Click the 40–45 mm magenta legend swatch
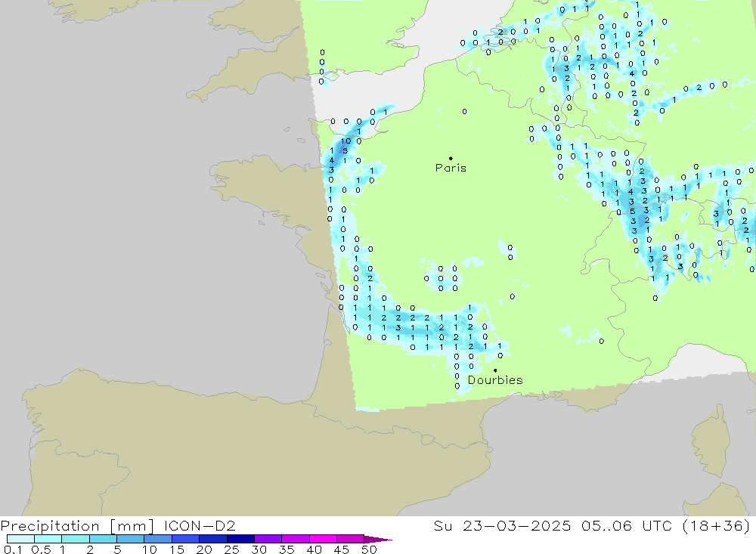This screenshot has width=756, height=554. point(323,539)
